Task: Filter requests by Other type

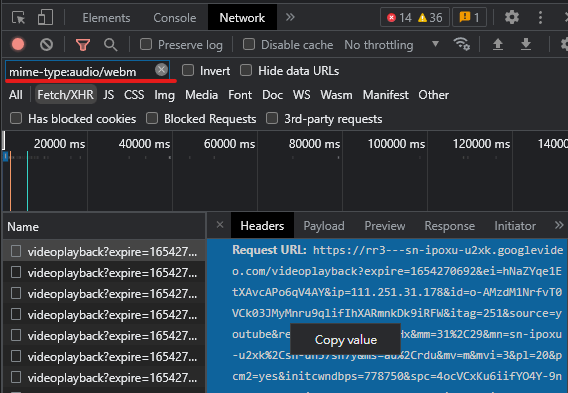Action: click(434, 95)
